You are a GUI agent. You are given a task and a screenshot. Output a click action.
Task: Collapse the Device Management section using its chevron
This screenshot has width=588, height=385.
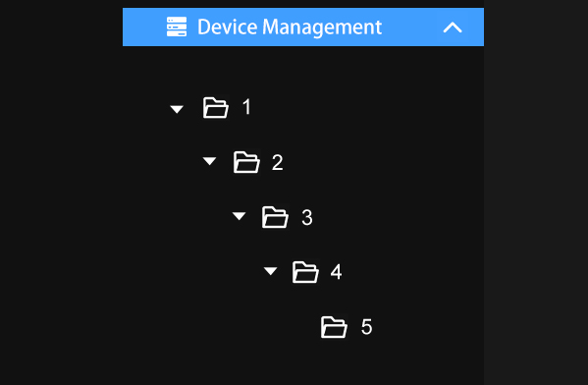pyautogui.click(x=453, y=27)
